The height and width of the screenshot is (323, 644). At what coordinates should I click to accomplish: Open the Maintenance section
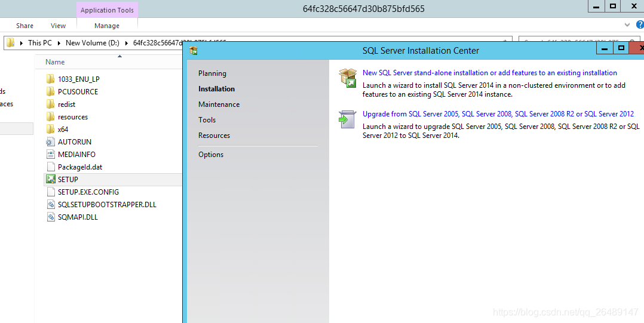219,104
